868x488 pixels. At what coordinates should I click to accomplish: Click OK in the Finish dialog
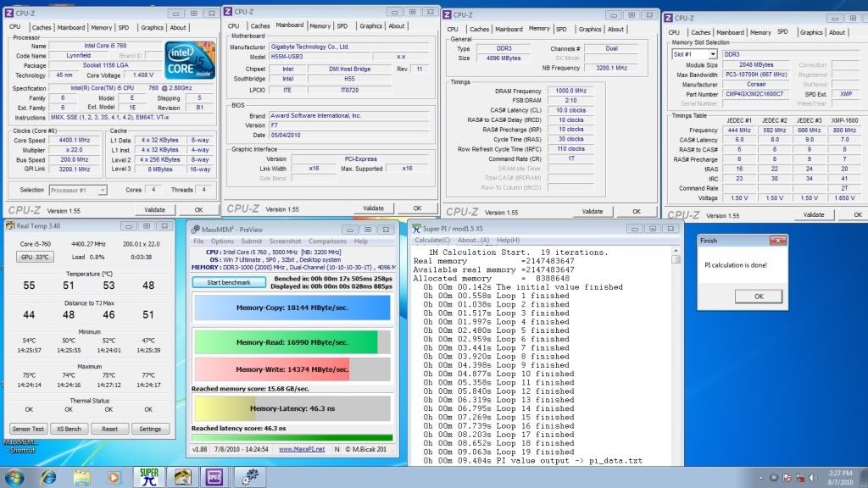point(758,297)
